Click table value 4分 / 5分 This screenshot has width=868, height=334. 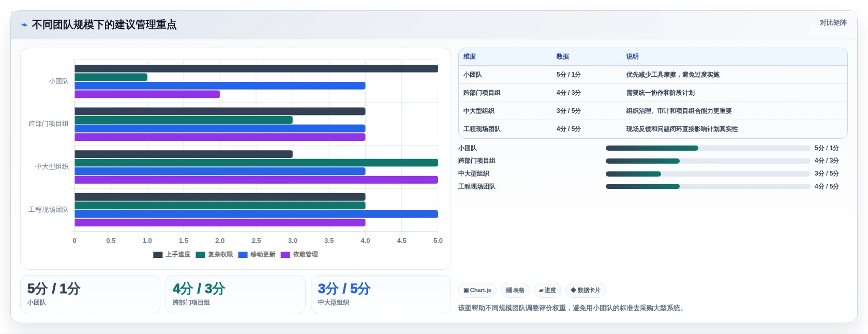pyautogui.click(x=568, y=129)
